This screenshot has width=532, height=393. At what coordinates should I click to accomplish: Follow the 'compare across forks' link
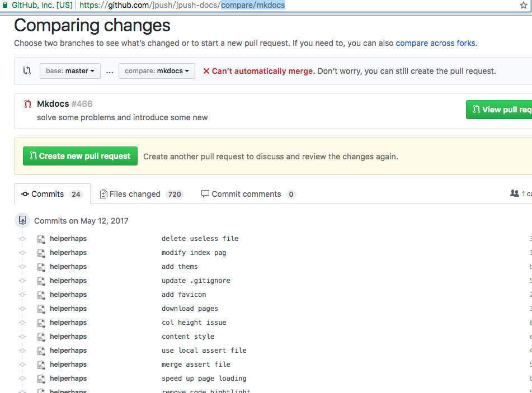(435, 43)
